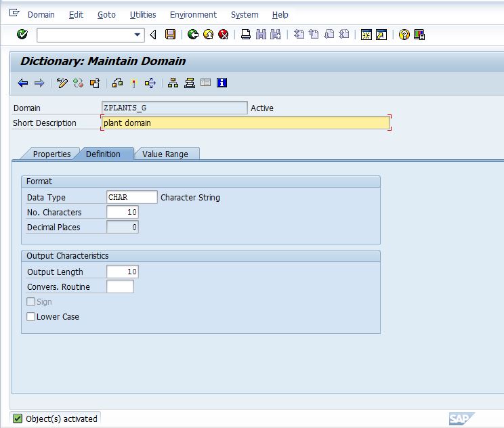Open Help with the question mark icon
This screenshot has width=504, height=428.
pyautogui.click(x=404, y=35)
